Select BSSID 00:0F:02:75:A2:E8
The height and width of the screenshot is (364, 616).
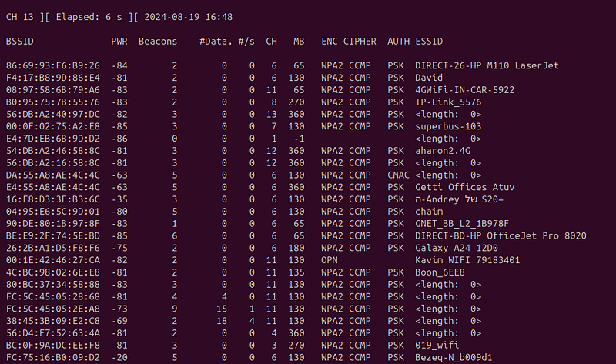pos(52,127)
